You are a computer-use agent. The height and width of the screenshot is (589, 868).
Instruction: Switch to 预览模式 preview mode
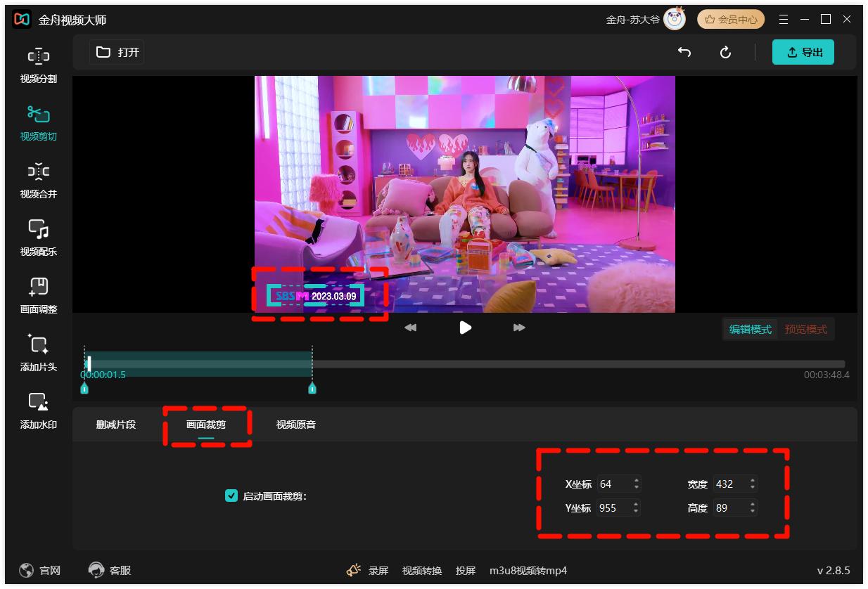point(805,330)
